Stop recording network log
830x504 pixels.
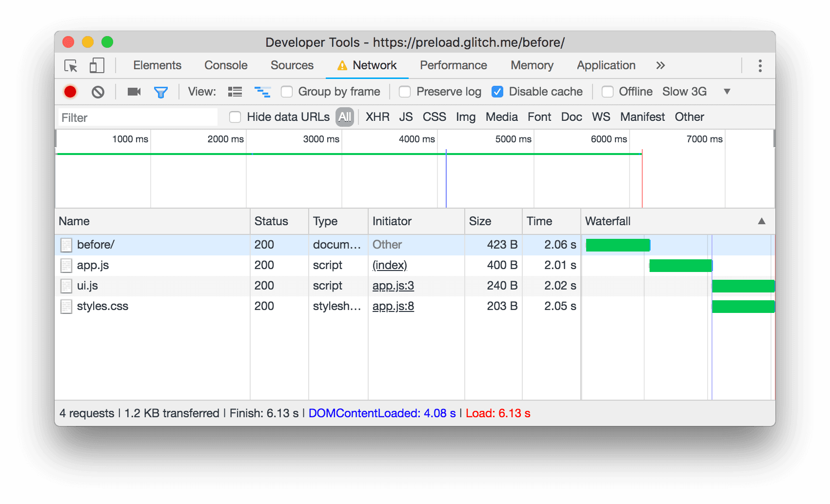pos(70,92)
